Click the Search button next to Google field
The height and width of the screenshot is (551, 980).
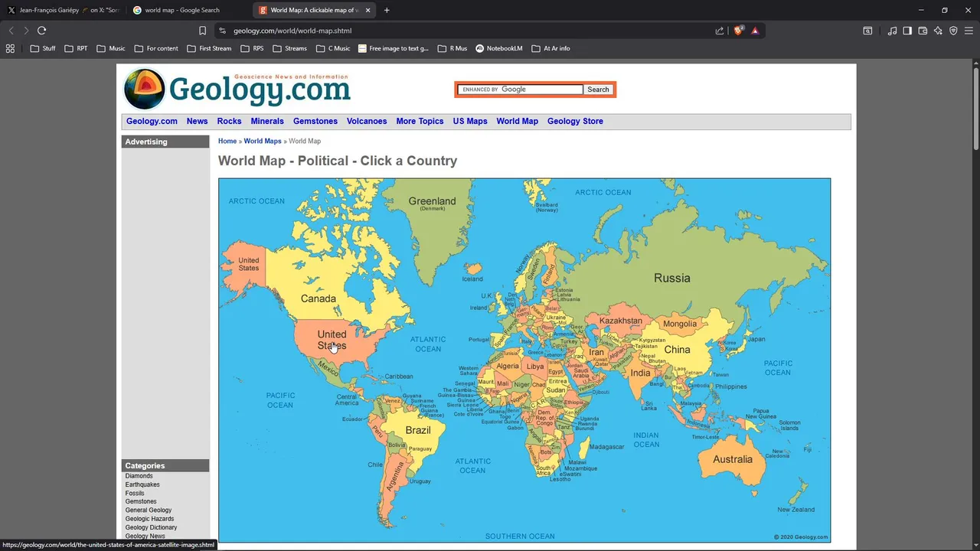598,90
